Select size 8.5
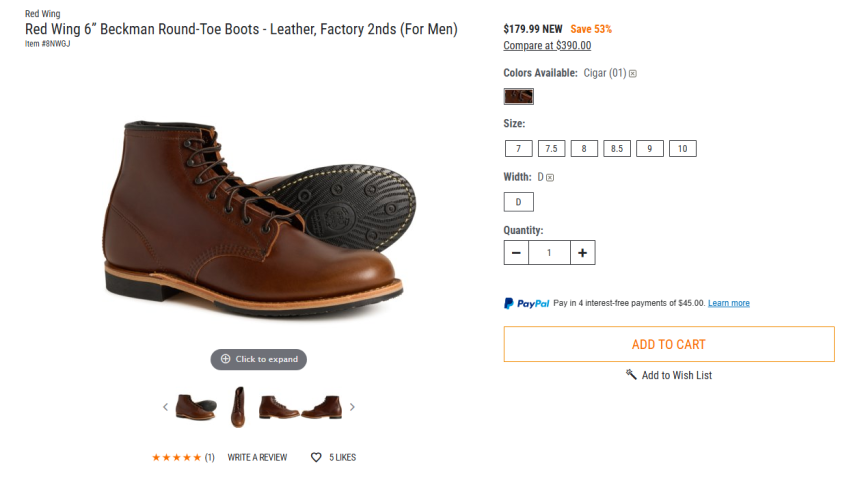849x503 pixels. coord(616,149)
